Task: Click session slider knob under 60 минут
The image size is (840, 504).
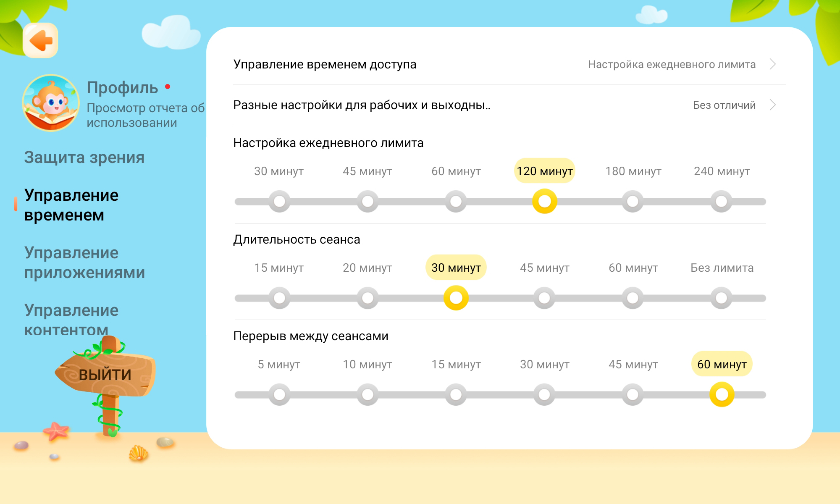Action: pos(633,298)
